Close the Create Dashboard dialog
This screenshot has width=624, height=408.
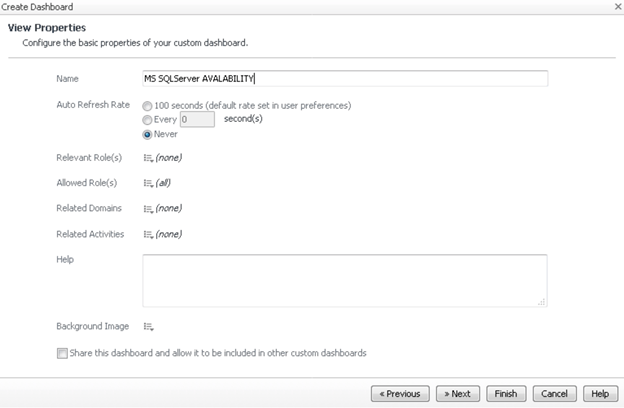[616, 7]
